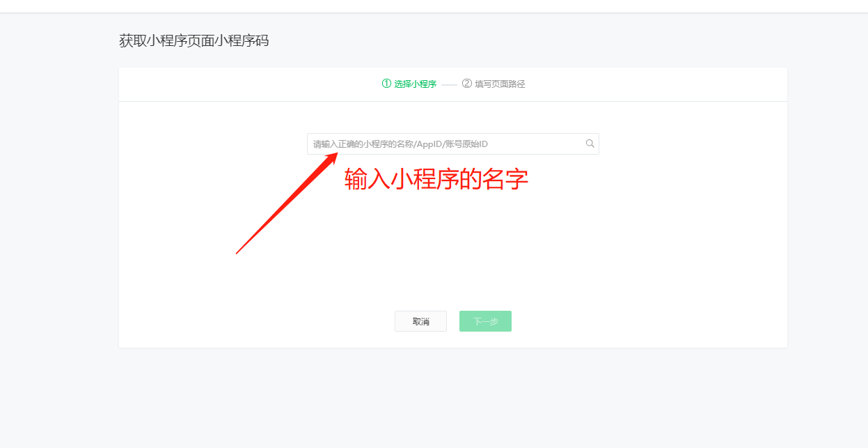Click the magnifier search icon in the field

590,144
